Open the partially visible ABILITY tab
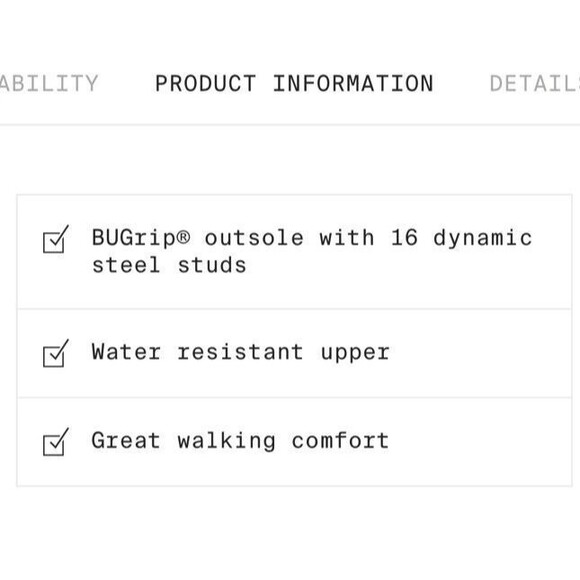The image size is (580, 580). pos(49,83)
